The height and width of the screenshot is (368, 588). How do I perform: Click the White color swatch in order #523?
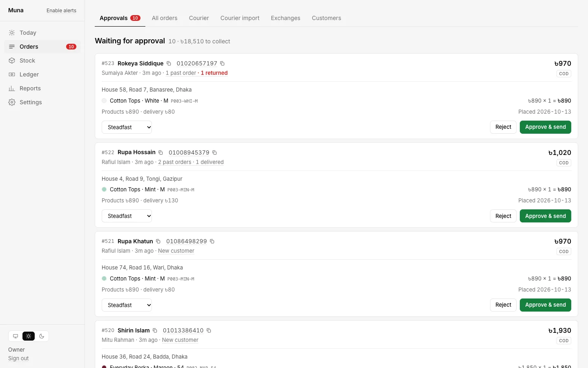click(104, 101)
